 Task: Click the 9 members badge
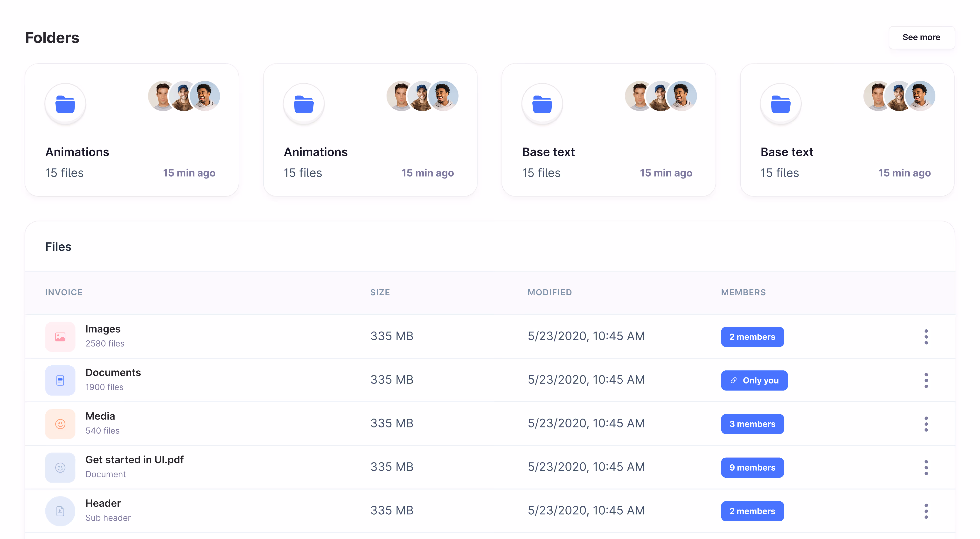click(x=752, y=468)
